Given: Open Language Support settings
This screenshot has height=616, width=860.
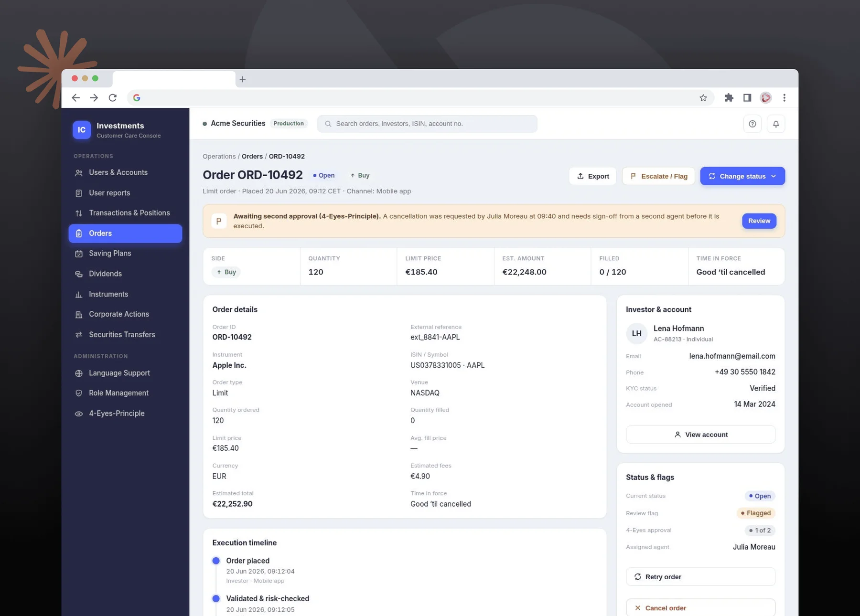Looking at the screenshot, I should click(x=125, y=373).
